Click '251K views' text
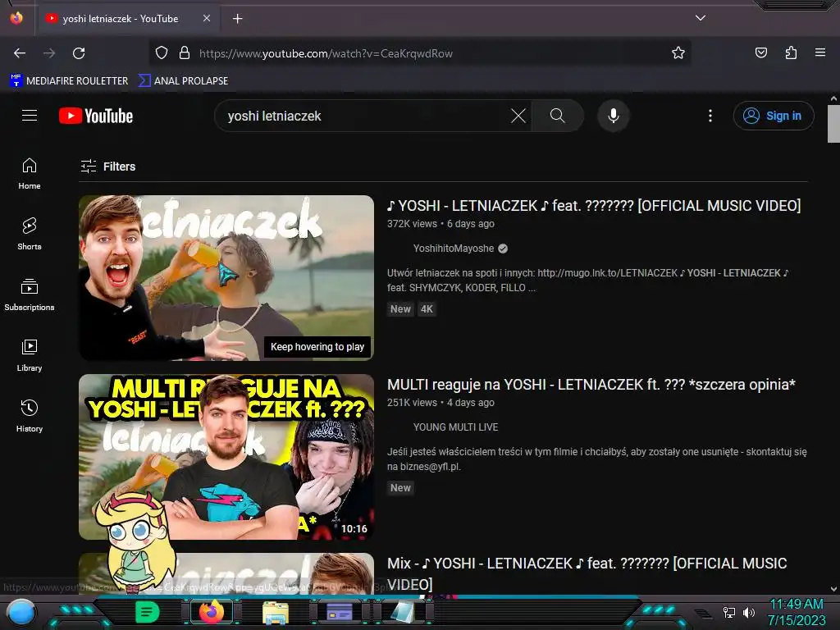 coord(412,403)
